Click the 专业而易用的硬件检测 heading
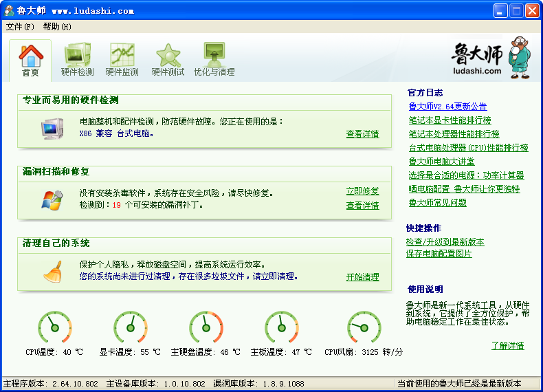Image resolution: width=543 pixels, height=392 pixels. click(x=71, y=100)
